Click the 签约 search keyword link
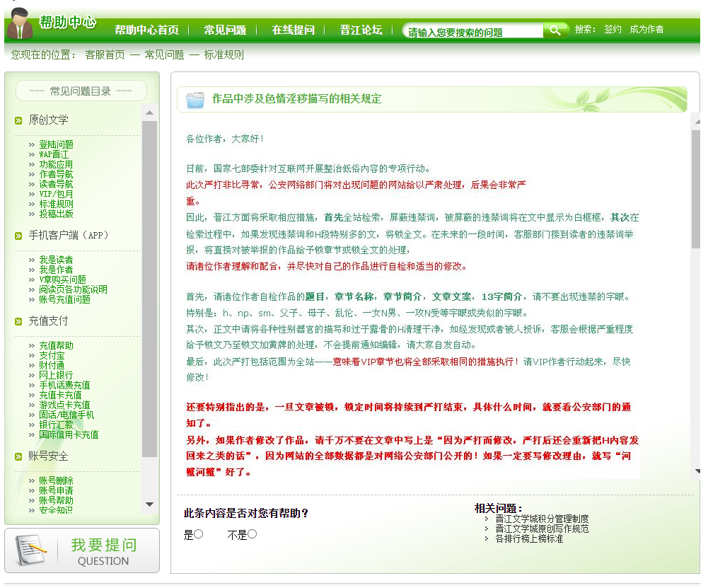Screen dimensions: 708x588 click(x=613, y=29)
